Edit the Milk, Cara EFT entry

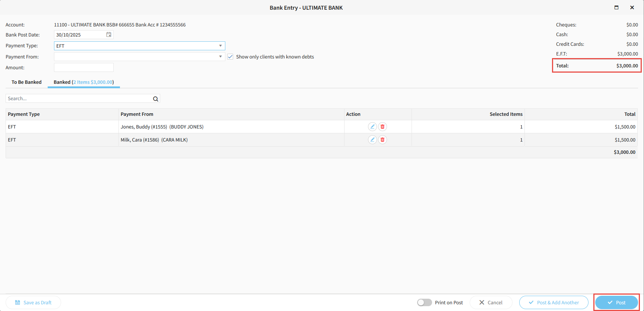click(x=372, y=140)
